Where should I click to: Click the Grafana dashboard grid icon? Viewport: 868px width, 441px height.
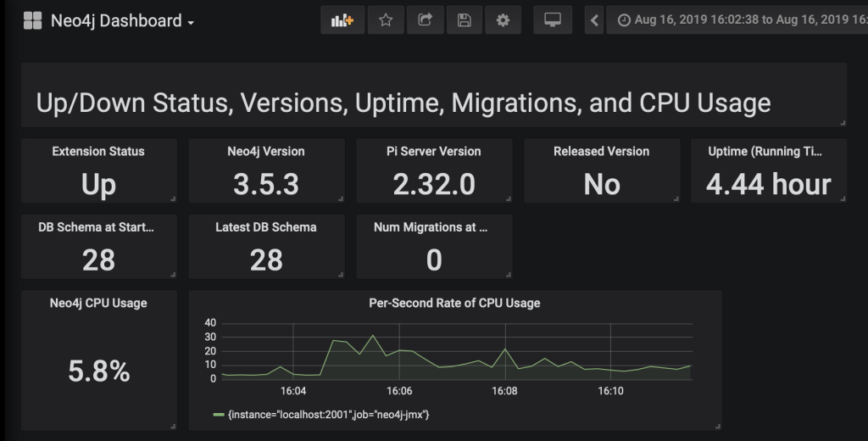tap(33, 21)
